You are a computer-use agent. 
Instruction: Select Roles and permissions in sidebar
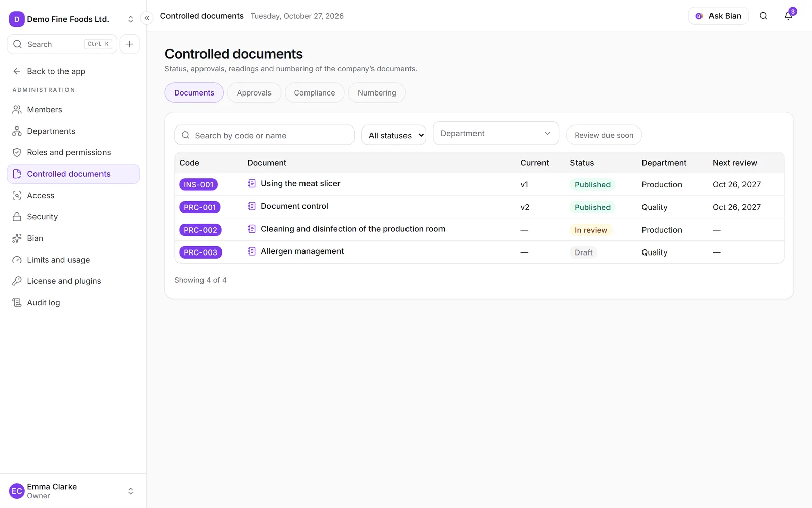[73, 152]
